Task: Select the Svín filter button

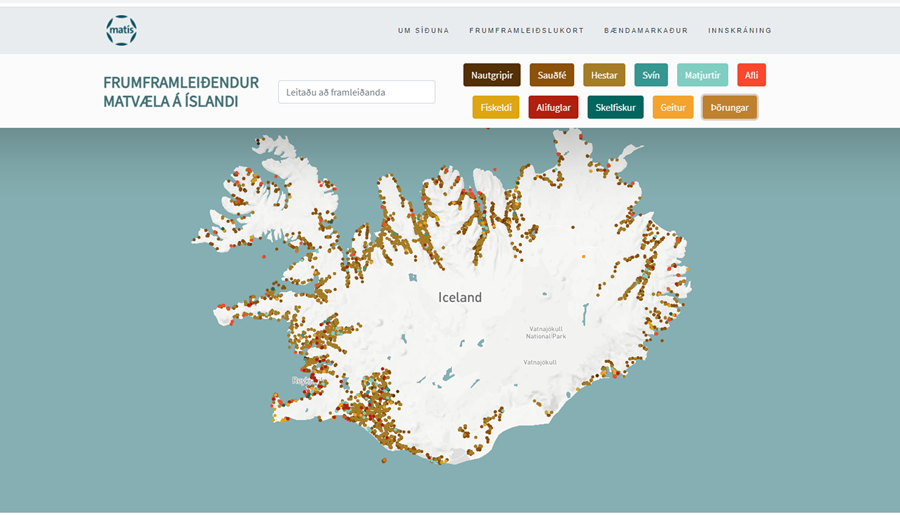Action: (651, 75)
